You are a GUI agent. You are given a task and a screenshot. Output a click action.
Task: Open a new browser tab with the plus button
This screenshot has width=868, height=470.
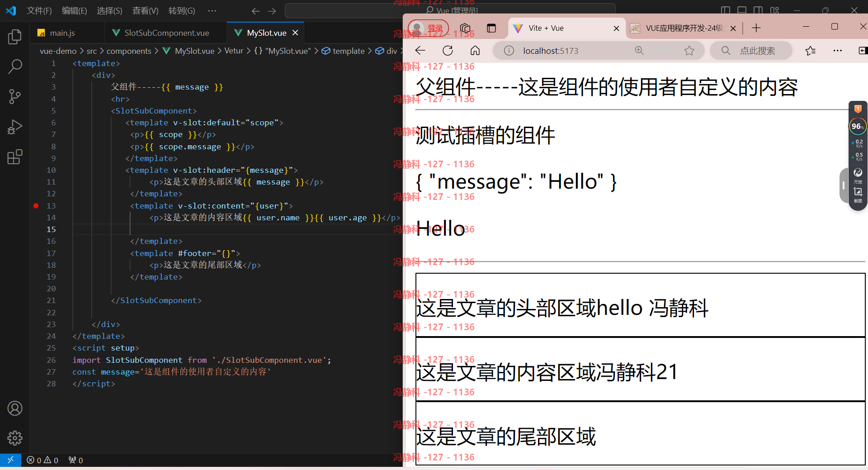tap(756, 28)
